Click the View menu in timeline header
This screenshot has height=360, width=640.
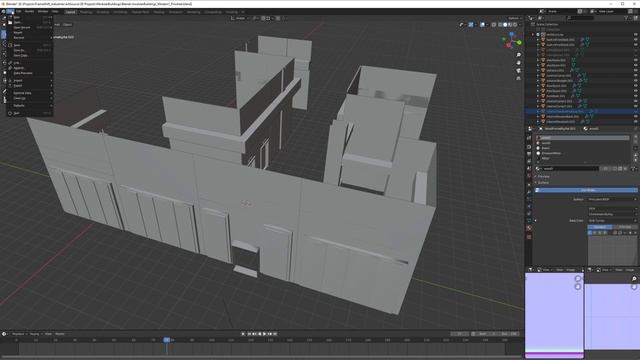pos(48,334)
